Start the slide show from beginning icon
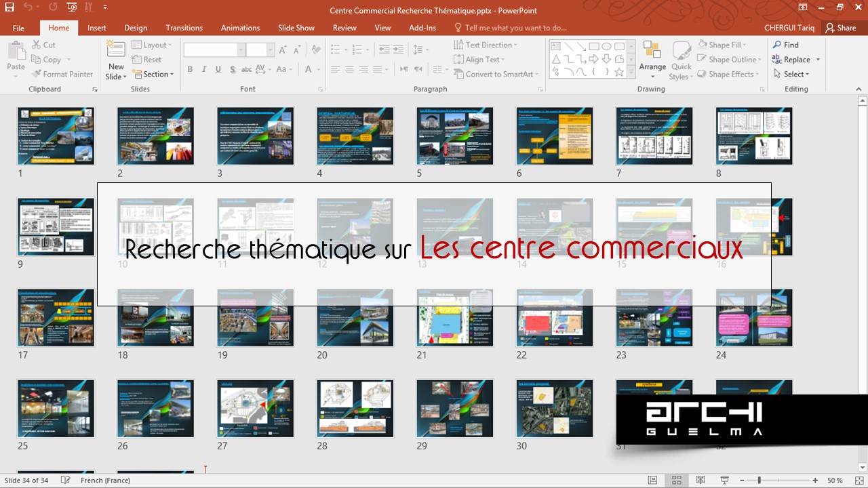Viewport: 868px width, 488px height. 72,7
